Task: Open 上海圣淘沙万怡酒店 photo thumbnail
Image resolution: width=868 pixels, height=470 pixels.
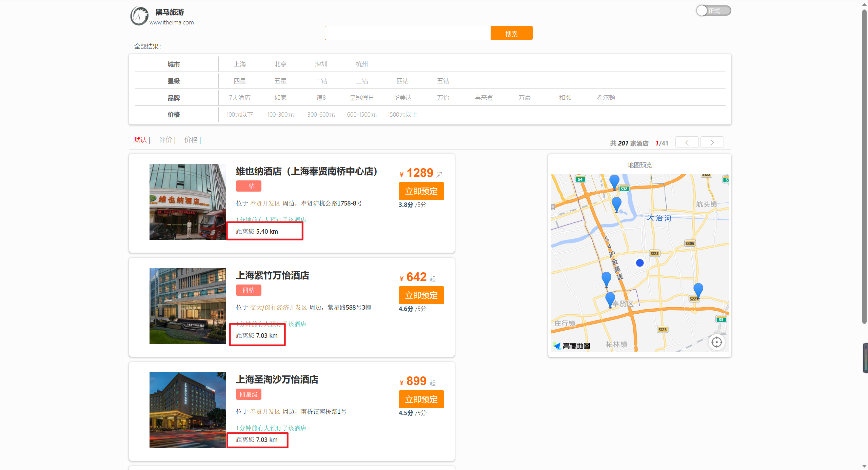Action: [x=188, y=410]
